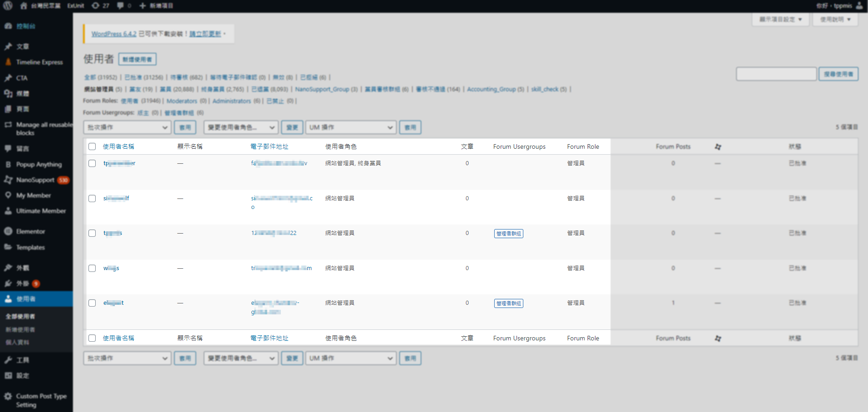Open the 外觀 appearance brush icon
Image resolution: width=868 pixels, height=412 pixels.
[x=8, y=267]
